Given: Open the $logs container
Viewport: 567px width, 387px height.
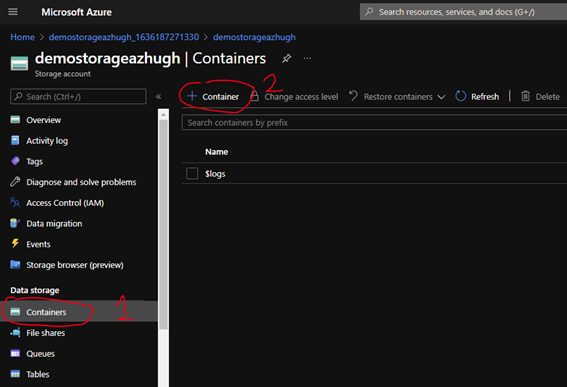Looking at the screenshot, I should [215, 174].
